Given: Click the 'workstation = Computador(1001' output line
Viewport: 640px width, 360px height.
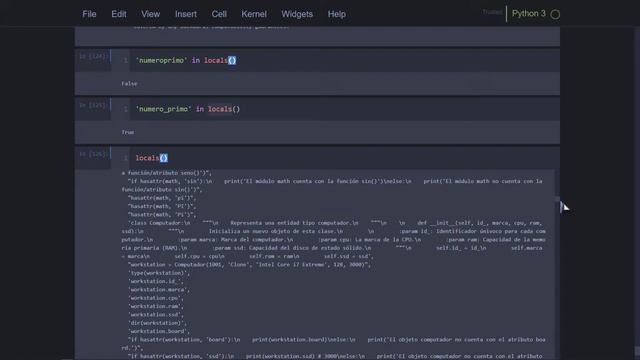Looking at the screenshot, I should 249,264.
